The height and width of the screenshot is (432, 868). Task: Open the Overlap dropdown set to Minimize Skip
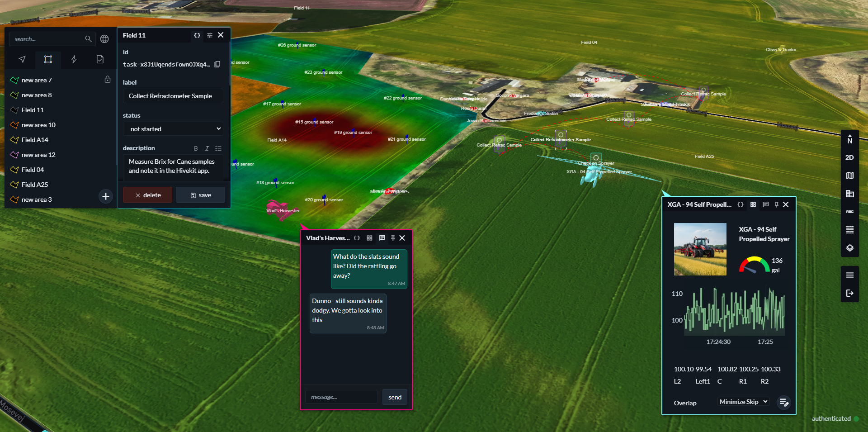(744, 402)
